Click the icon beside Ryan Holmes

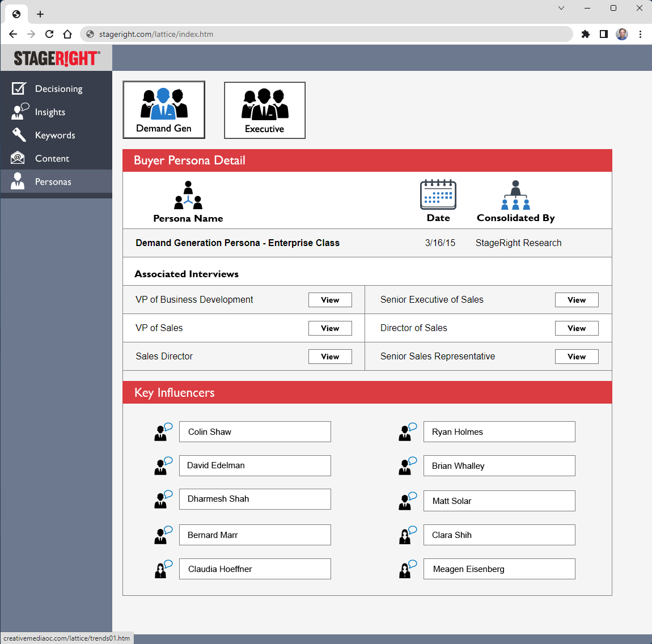pos(408,431)
